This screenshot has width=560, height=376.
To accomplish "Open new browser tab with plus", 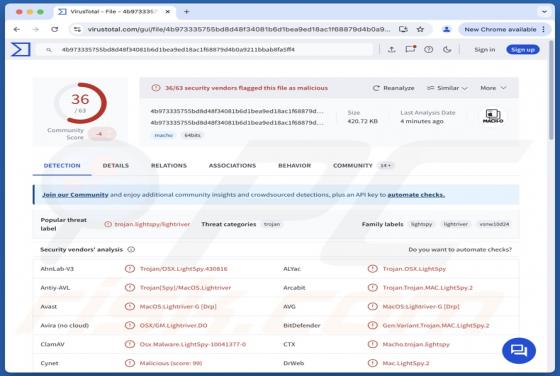I will point(186,11).
